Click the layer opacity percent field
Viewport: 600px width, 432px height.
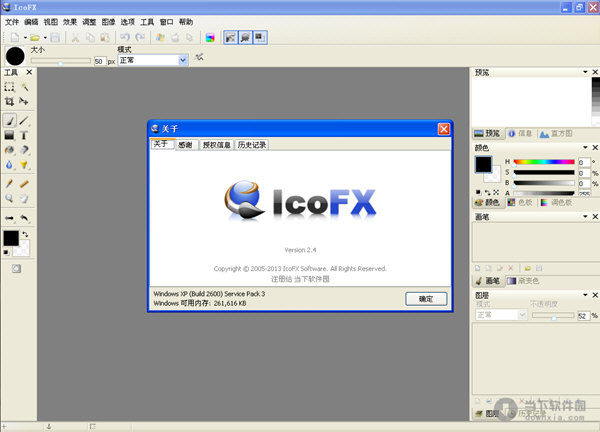tap(583, 316)
